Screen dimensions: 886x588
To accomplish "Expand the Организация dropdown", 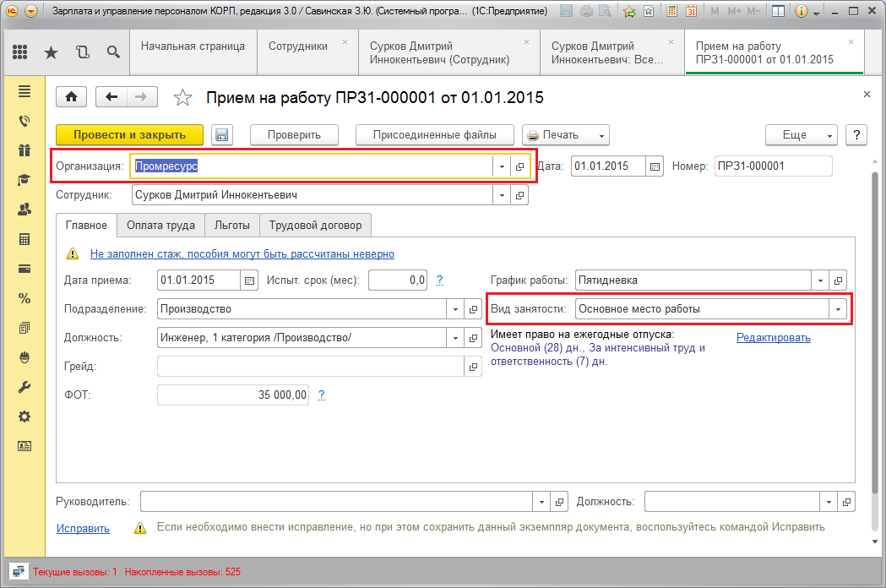I will (502, 166).
